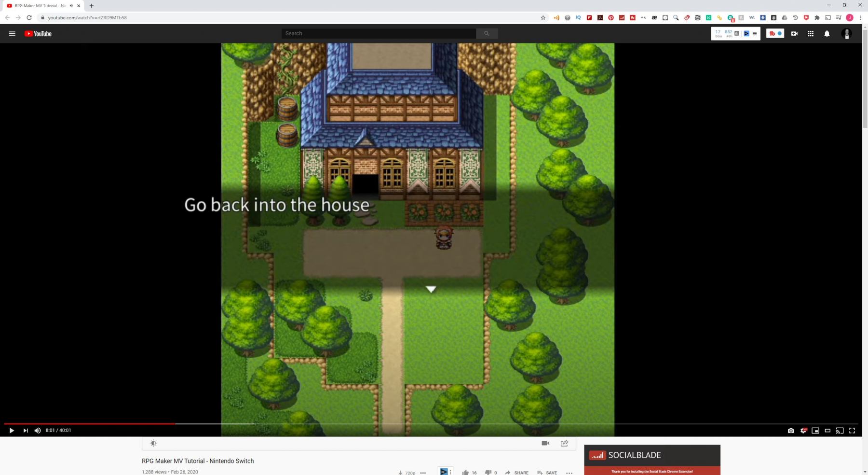The image size is (868, 475).
Task: Open more download options ellipsis
Action: (423, 473)
